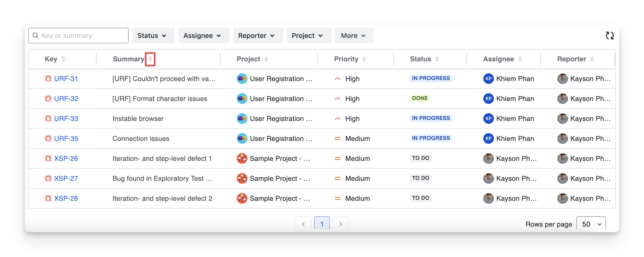Screen dimensions: 644x257
Task: Open the Rows per page dropdown
Action: pos(591,224)
